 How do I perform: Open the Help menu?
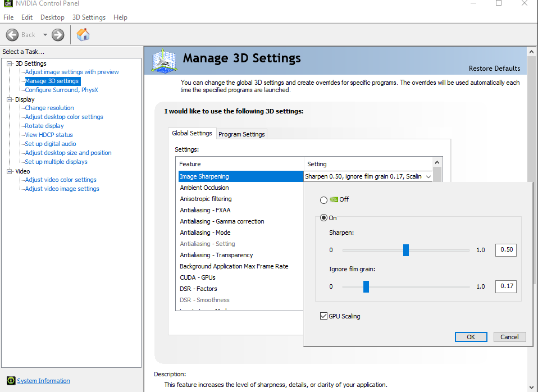[x=120, y=17]
